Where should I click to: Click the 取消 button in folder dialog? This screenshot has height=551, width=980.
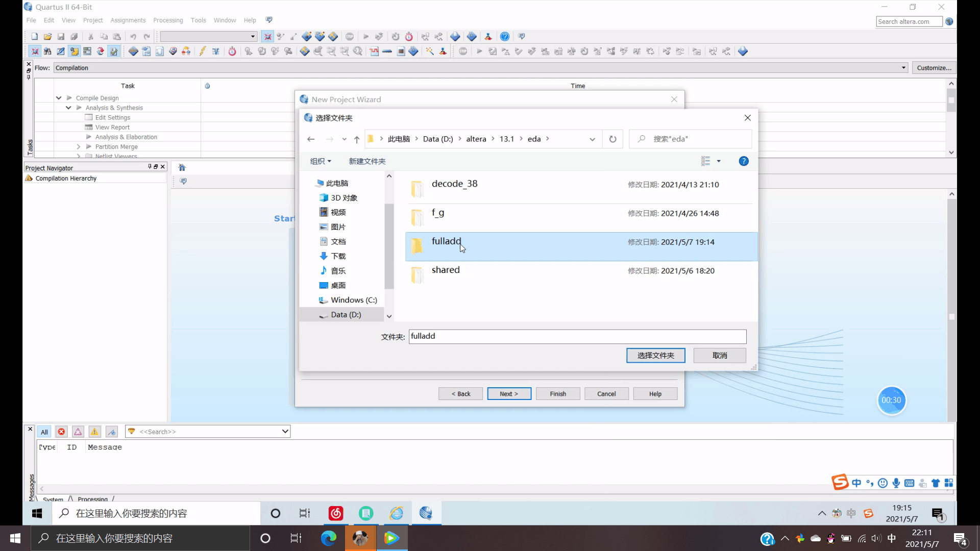click(x=720, y=356)
